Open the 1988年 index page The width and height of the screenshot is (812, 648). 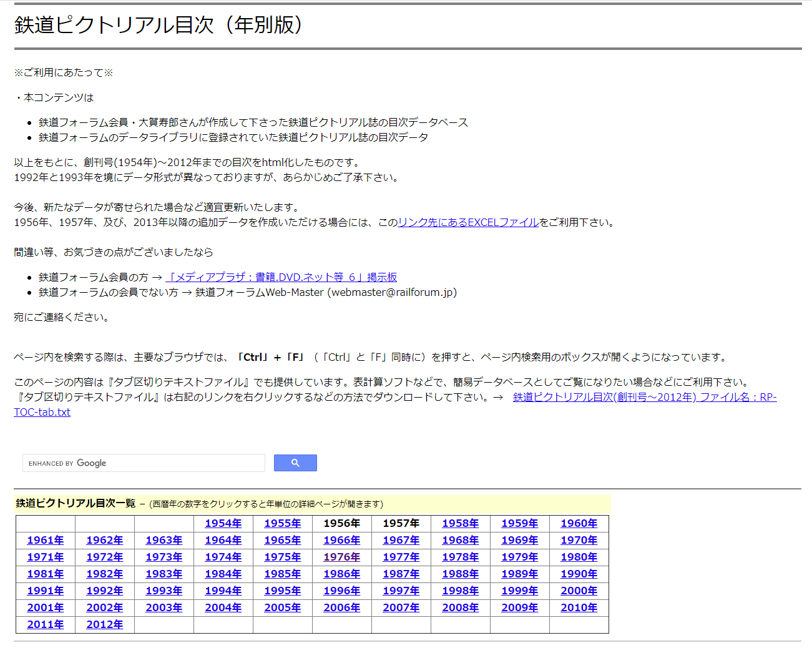point(461,574)
